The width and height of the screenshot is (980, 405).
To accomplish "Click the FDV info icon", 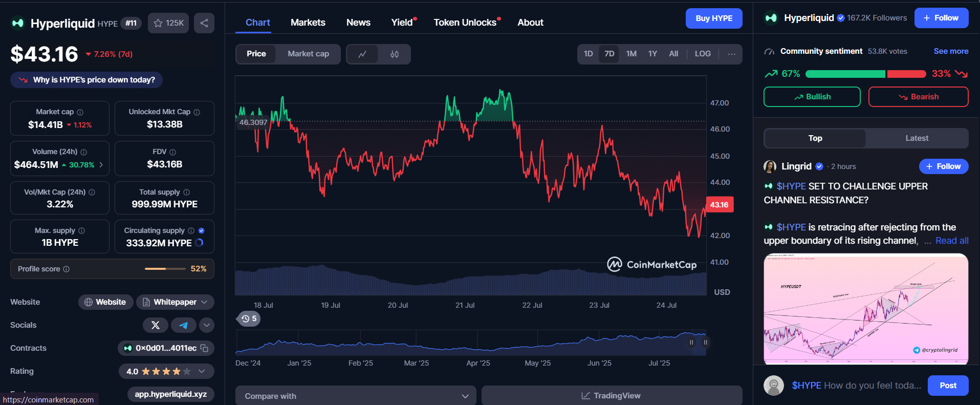I will (x=173, y=152).
